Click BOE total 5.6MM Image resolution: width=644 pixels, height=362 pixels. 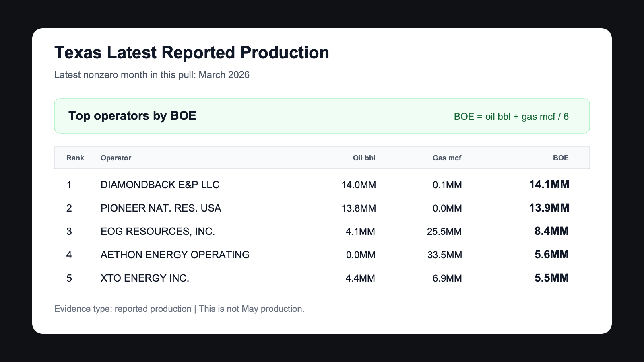(551, 255)
